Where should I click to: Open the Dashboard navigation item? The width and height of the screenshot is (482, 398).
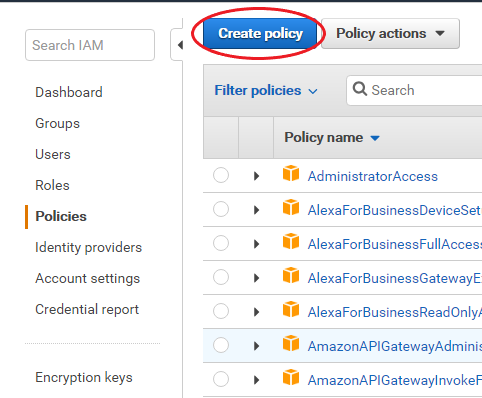pyautogui.click(x=69, y=92)
